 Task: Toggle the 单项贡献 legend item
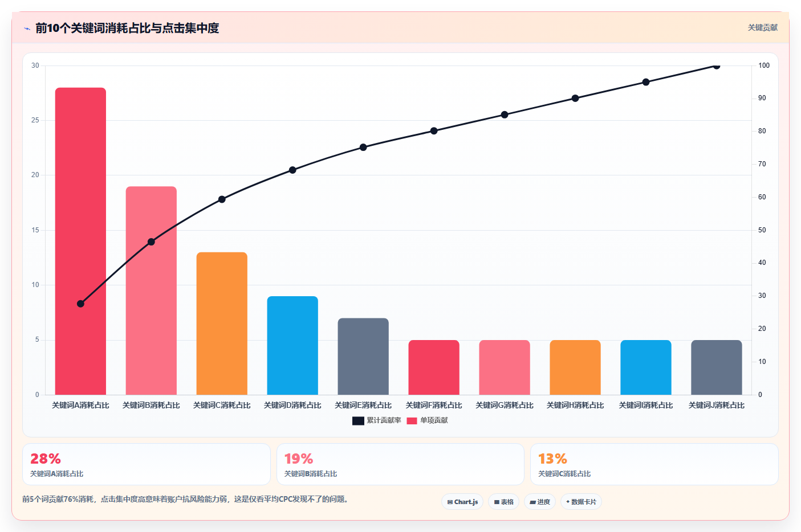427,420
